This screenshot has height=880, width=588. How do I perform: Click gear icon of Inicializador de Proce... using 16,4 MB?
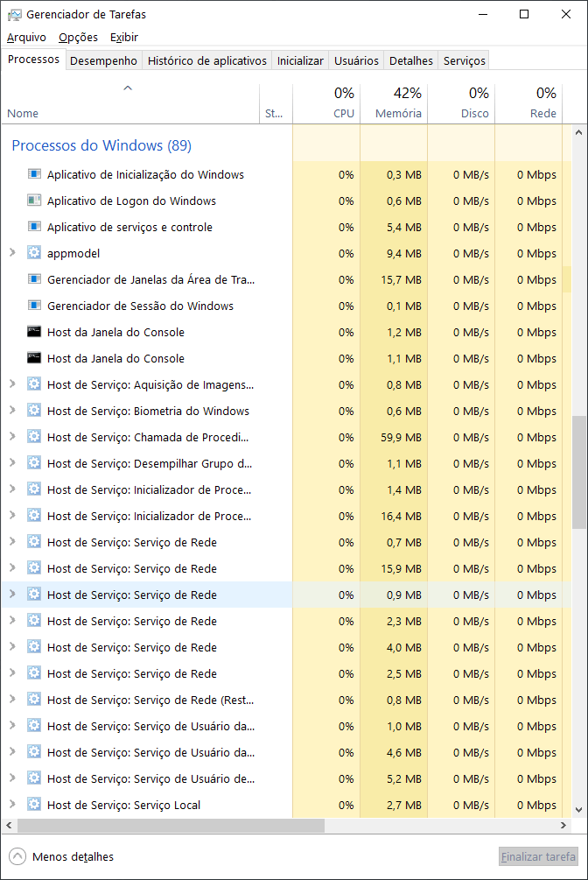click(x=34, y=515)
